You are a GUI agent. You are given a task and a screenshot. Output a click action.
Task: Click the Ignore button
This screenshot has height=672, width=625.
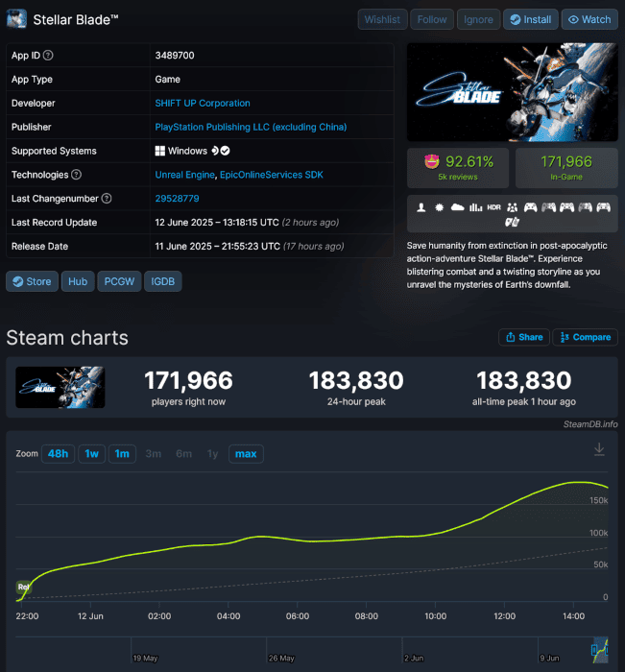478,19
